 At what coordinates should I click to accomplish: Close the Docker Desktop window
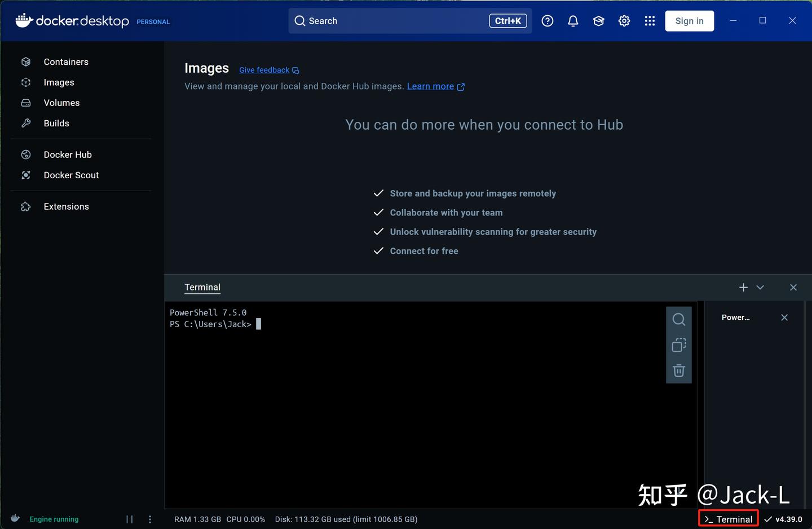(792, 20)
